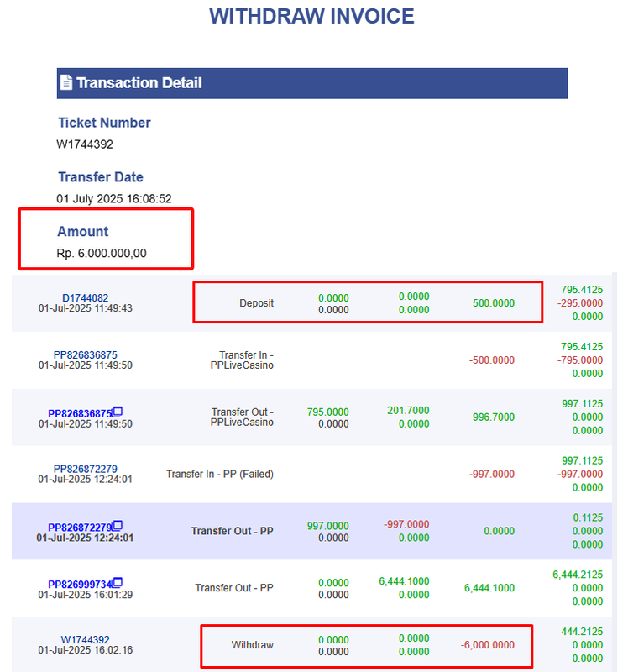Open PP826836875 link in Transfer Out - PPLiveCasino row
Viewport: 628px width, 672px height.
tap(80, 413)
